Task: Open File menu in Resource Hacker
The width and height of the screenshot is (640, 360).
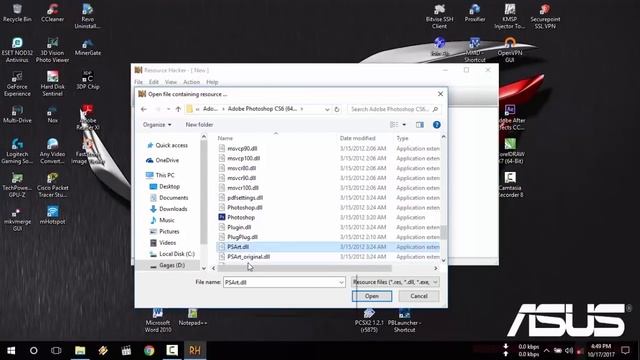Action: point(138,82)
